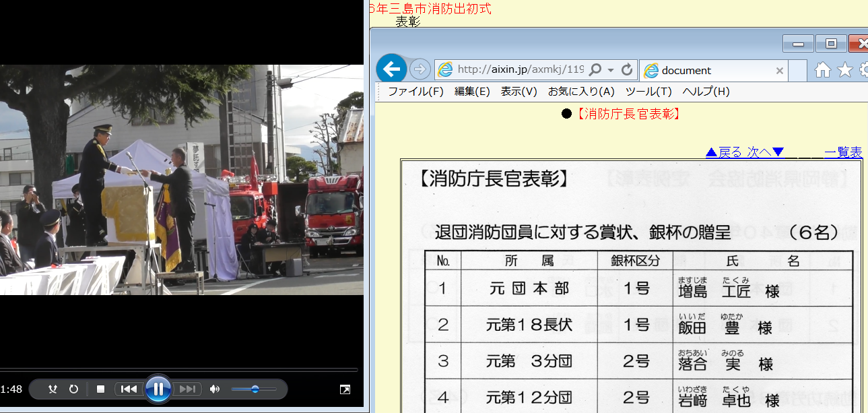
Task: Click the video playback area
Action: click(182, 180)
